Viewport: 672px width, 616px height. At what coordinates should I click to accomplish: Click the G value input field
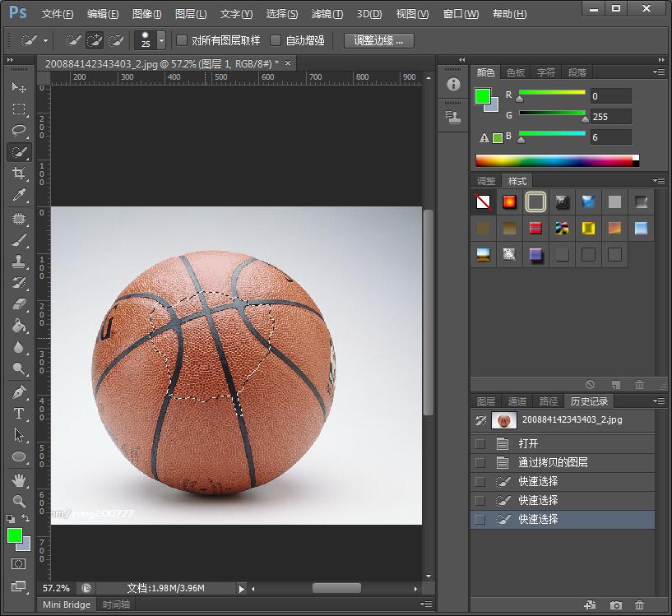pyautogui.click(x=610, y=117)
